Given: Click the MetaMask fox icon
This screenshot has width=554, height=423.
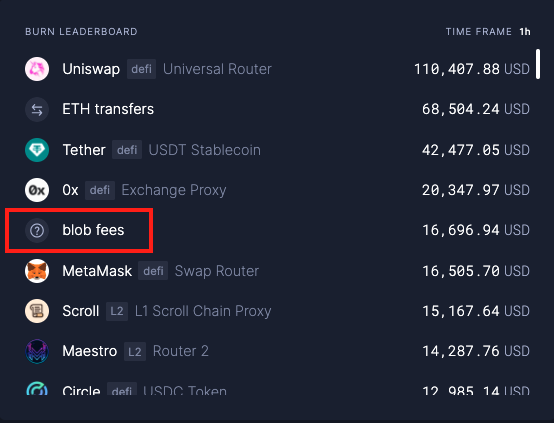Looking at the screenshot, I should tap(37, 271).
